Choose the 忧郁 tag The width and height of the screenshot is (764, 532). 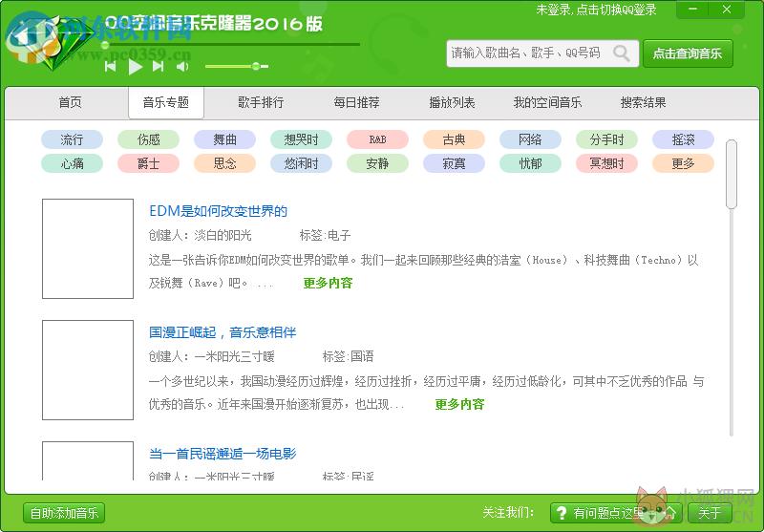[530, 163]
